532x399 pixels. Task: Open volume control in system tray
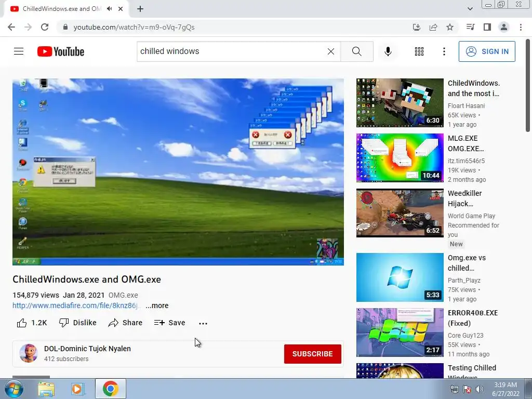tap(480, 389)
